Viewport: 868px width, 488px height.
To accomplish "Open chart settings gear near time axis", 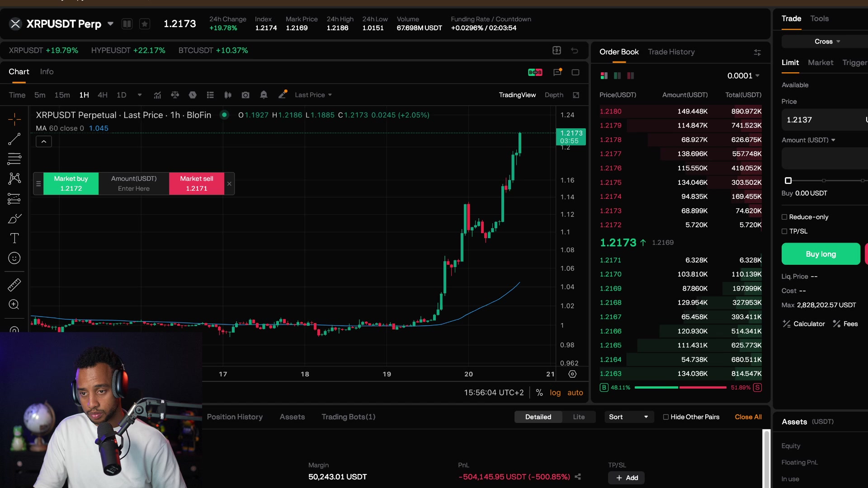I will click(572, 374).
